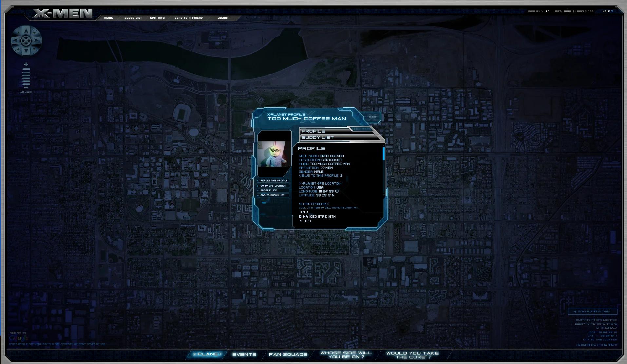
Task: Select the bottom bar of the zoom slider
Action: (26, 84)
